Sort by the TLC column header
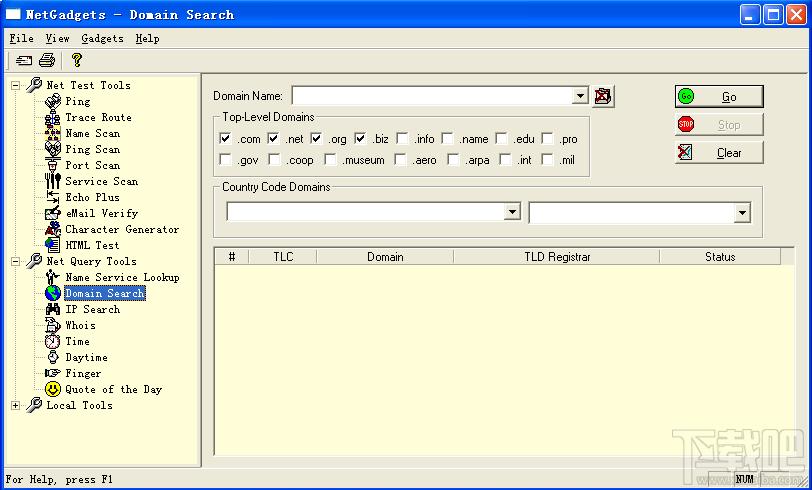The height and width of the screenshot is (490, 812). [x=283, y=257]
